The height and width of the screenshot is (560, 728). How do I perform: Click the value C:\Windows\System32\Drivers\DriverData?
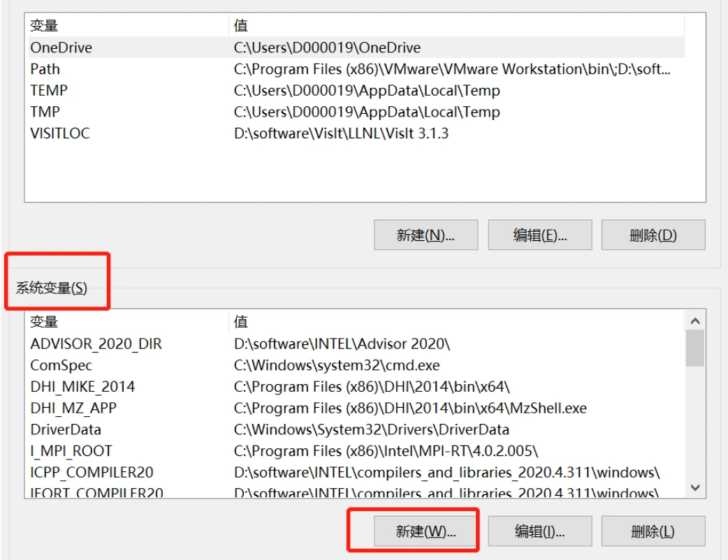pos(372,429)
